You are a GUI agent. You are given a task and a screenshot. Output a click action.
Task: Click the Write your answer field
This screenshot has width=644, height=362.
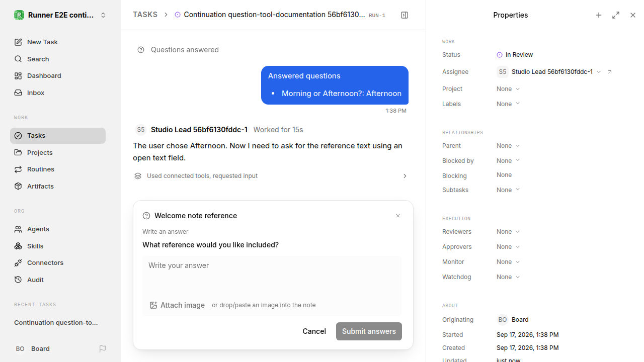[272, 275]
